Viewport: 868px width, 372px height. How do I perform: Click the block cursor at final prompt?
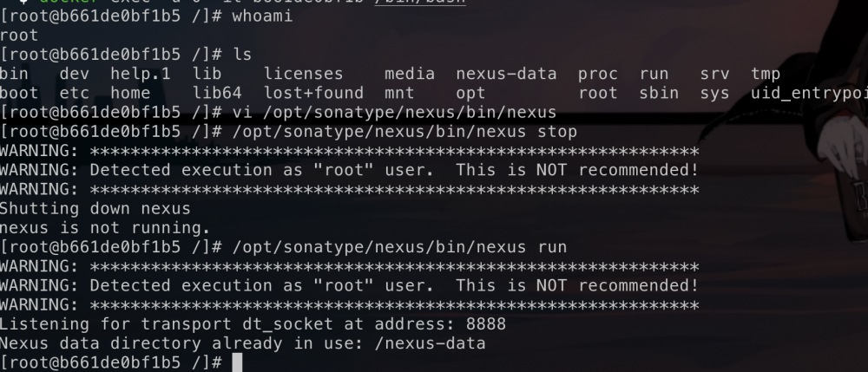(238, 362)
